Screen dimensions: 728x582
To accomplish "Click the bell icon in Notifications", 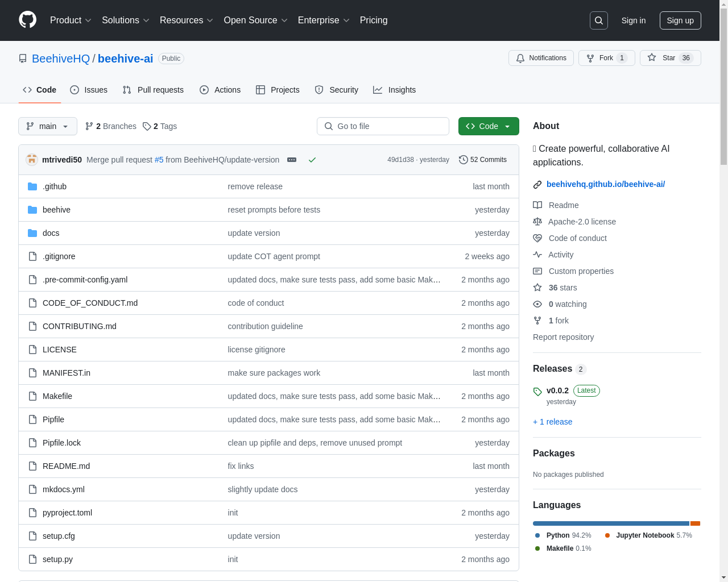I will pyautogui.click(x=520, y=58).
